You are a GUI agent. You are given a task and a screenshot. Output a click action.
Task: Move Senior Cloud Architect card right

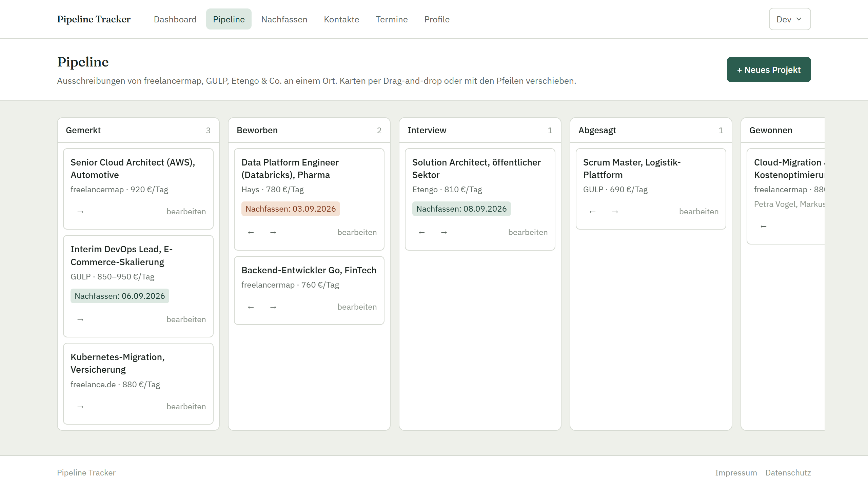pos(80,212)
